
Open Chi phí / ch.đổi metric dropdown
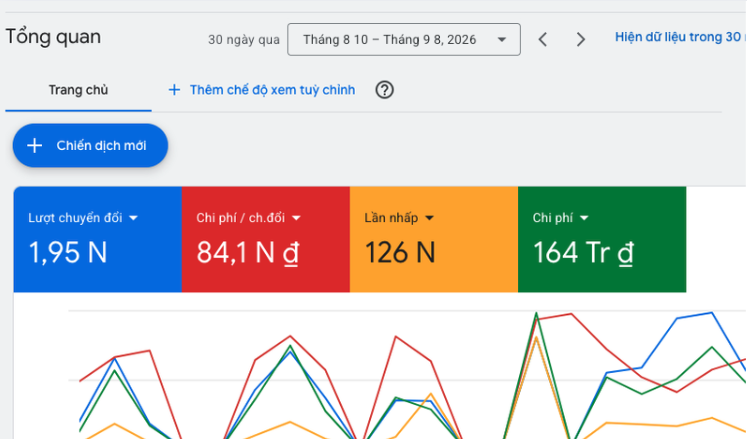click(x=249, y=218)
